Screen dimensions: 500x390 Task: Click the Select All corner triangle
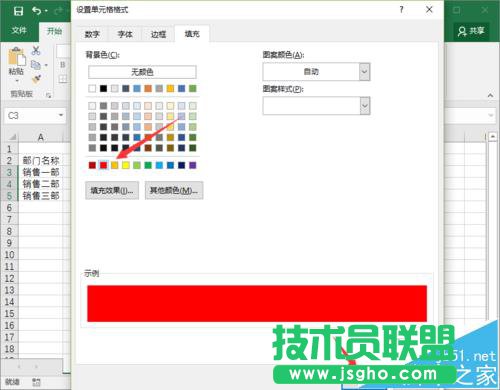[x=12, y=137]
